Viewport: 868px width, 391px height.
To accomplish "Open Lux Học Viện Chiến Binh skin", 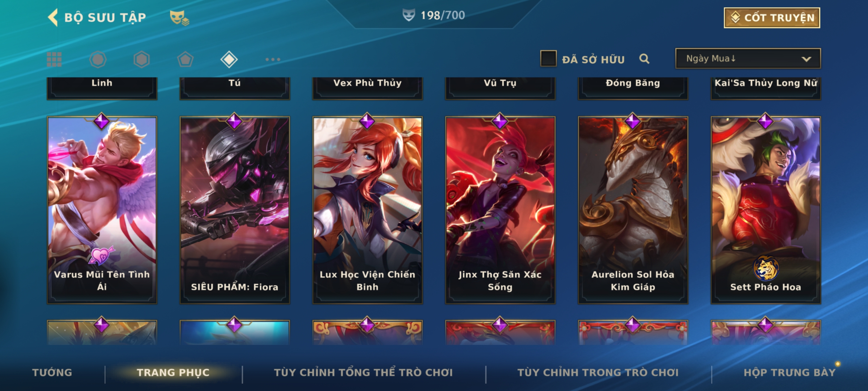I will [x=367, y=210].
